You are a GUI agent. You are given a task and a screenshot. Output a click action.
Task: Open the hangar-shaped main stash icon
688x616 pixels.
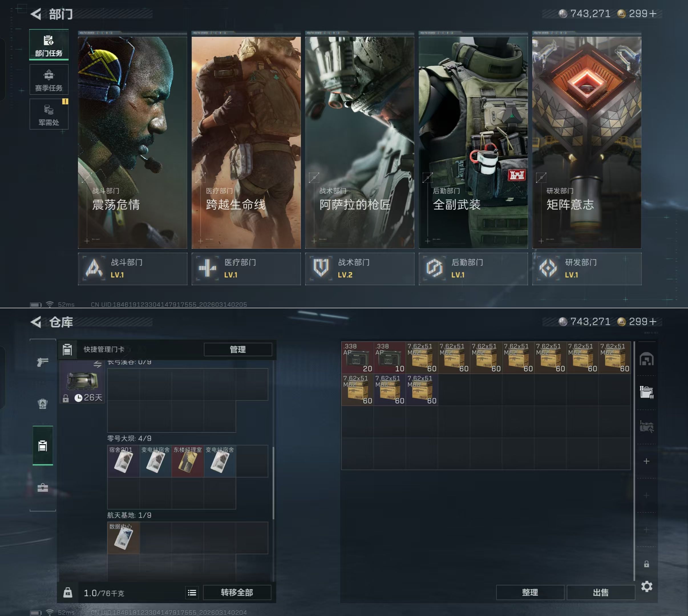coord(646,359)
